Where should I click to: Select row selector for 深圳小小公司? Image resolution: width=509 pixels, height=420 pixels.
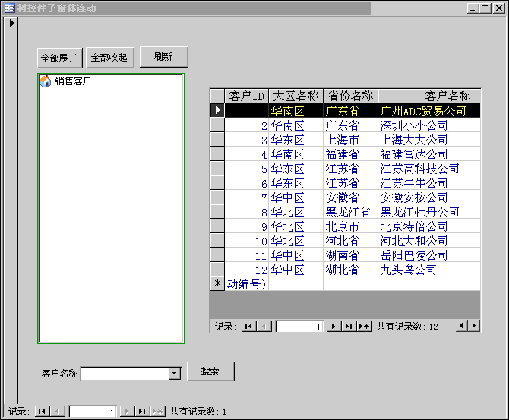tap(217, 125)
